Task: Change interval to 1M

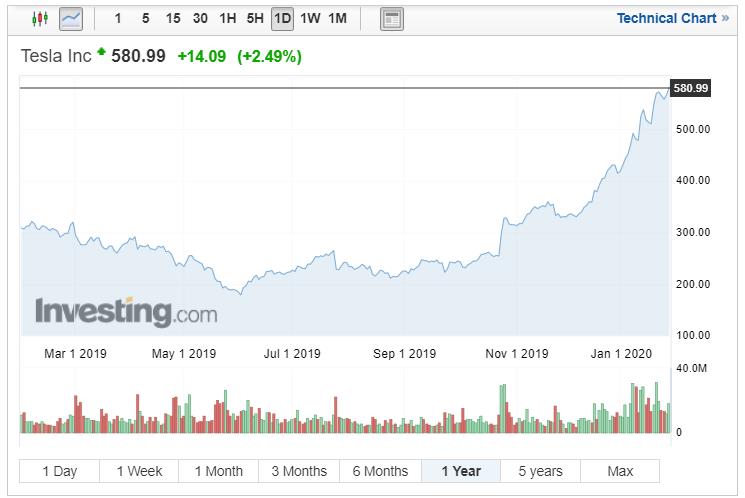Action: (x=337, y=18)
